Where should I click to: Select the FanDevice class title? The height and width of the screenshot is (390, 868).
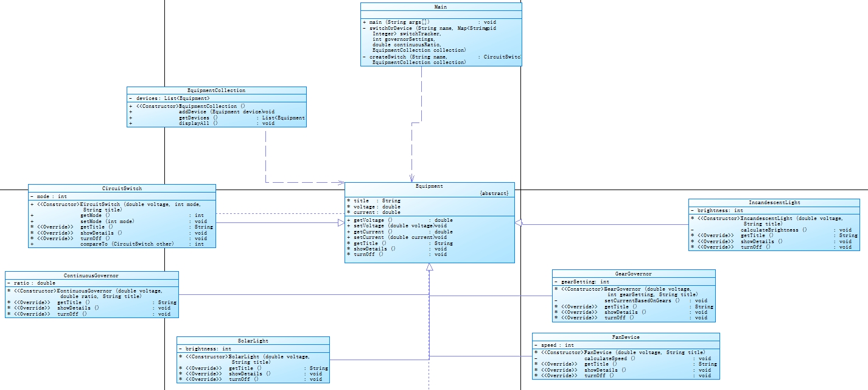coord(626,337)
